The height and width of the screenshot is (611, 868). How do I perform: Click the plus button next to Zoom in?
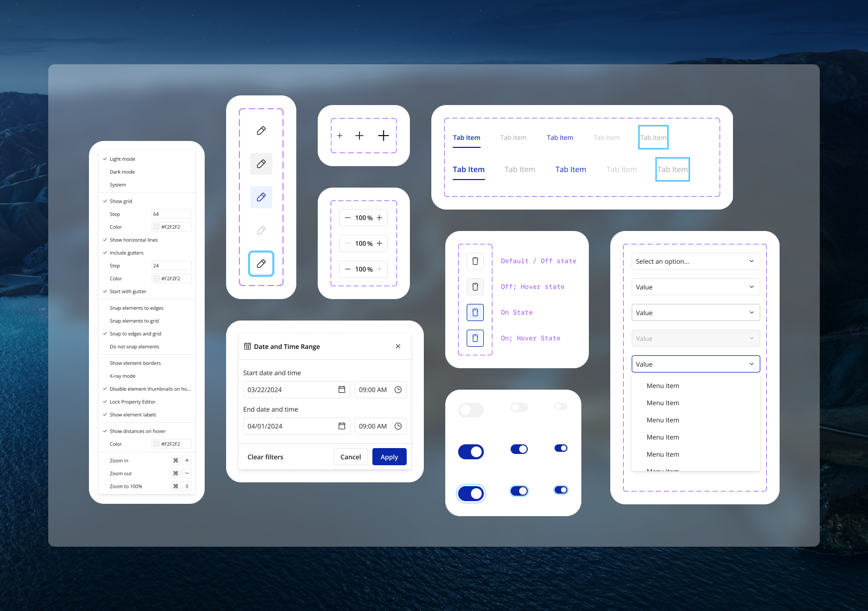point(187,460)
